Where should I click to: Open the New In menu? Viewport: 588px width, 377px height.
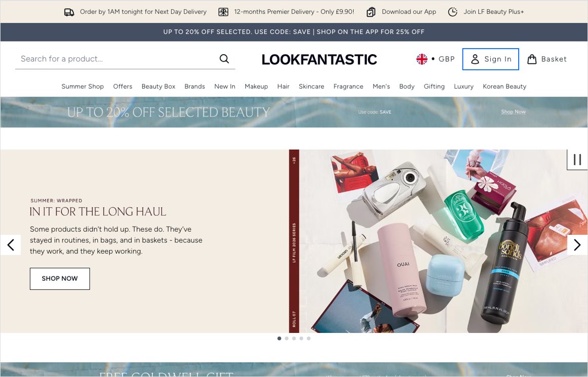(x=225, y=86)
